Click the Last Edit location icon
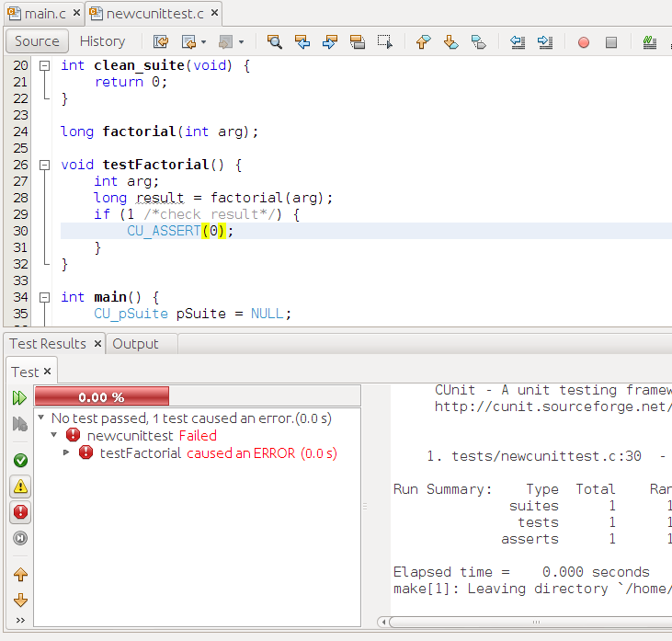Viewport: 672px width, 641px height. pos(161,41)
